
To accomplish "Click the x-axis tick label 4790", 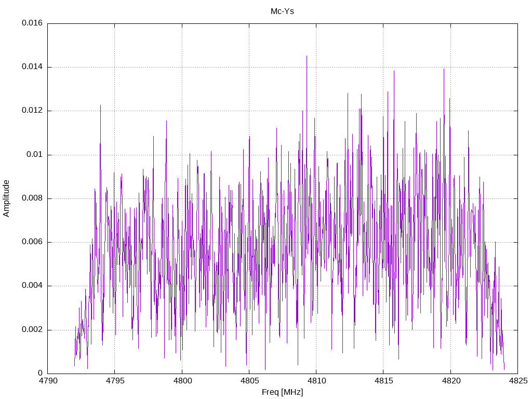I will point(48,381).
